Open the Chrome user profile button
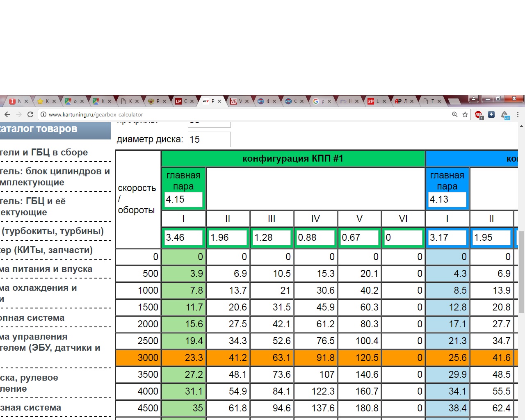Image resolution: width=525 pixels, height=420 pixels. click(x=473, y=99)
